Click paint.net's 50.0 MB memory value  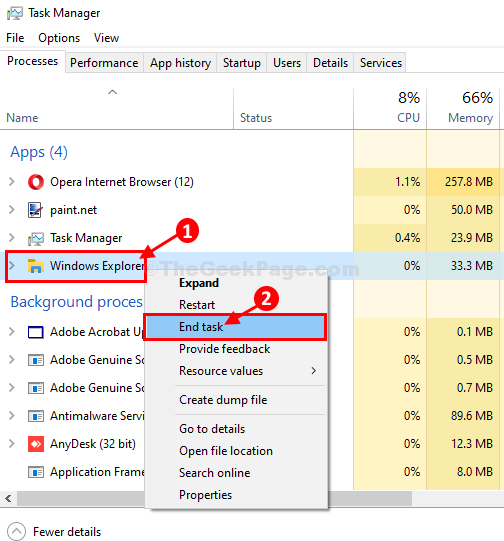click(x=472, y=210)
